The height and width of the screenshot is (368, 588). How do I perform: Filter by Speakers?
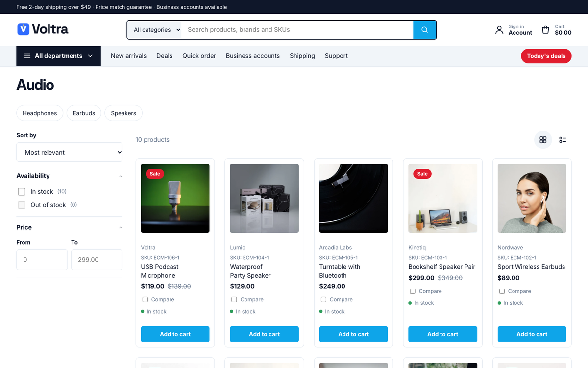[123, 113]
